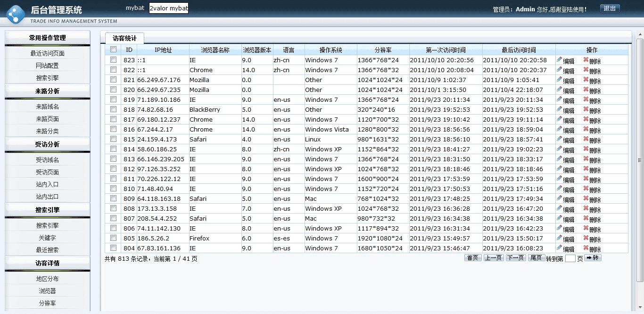Collapse the 受访分析 sidebar section

pos(47,145)
